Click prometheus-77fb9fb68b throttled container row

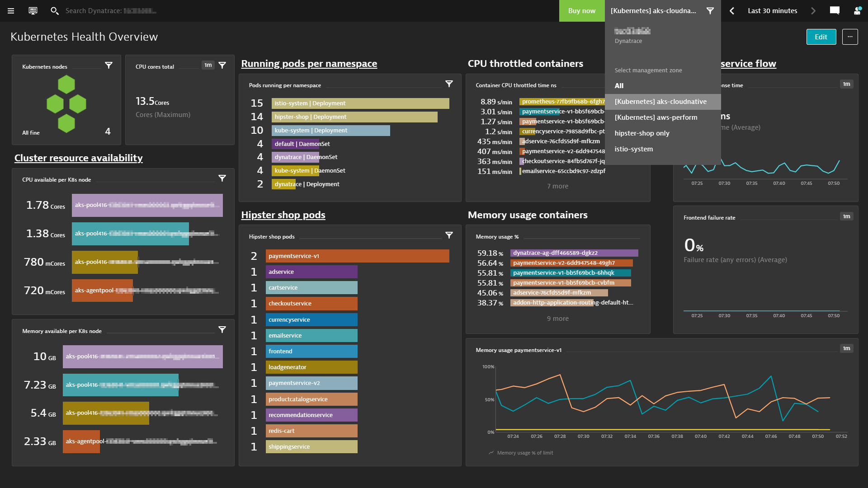(562, 102)
